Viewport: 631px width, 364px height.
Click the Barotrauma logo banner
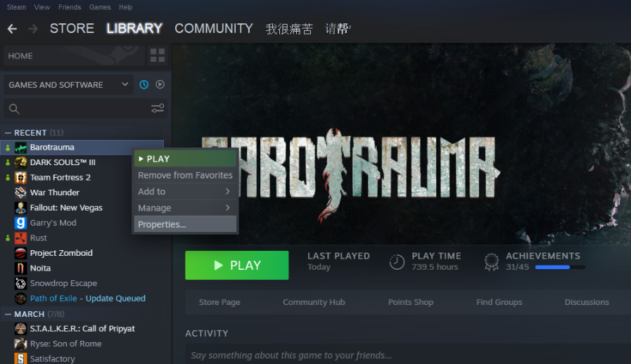tap(350, 175)
